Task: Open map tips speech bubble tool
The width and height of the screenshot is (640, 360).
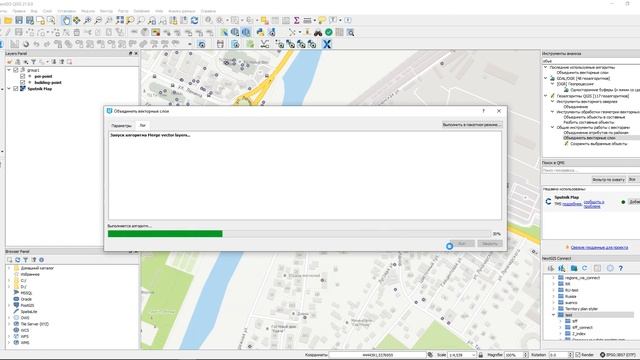Action: point(322,20)
